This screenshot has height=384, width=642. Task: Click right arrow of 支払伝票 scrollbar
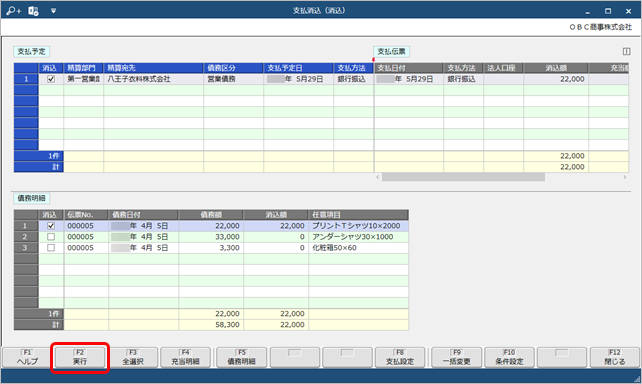pos(625,177)
